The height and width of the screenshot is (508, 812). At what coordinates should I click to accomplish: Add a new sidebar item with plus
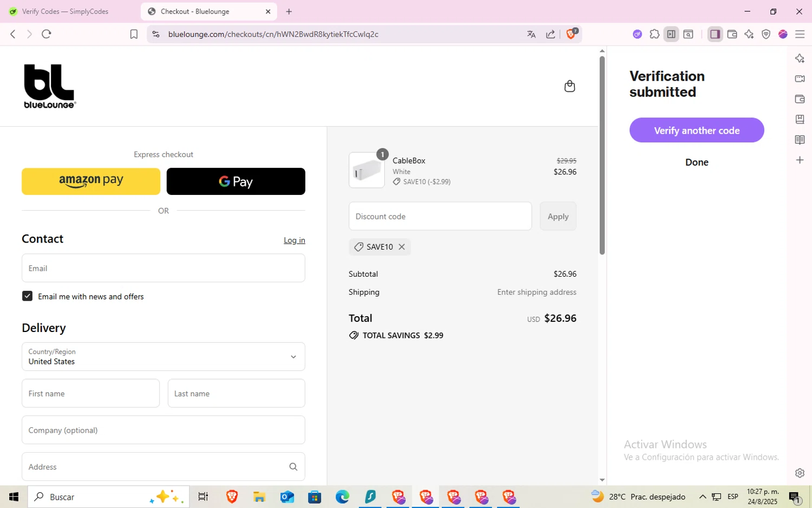[800, 160]
